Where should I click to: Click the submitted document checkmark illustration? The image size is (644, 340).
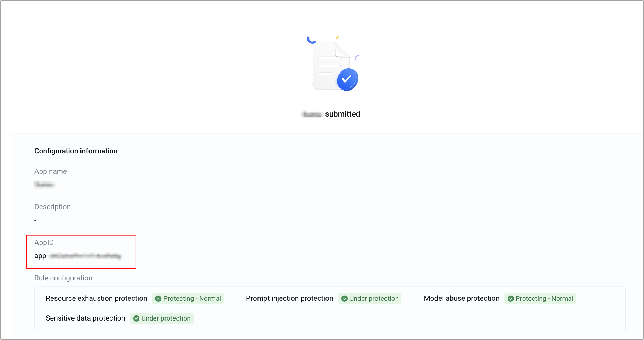[x=332, y=64]
